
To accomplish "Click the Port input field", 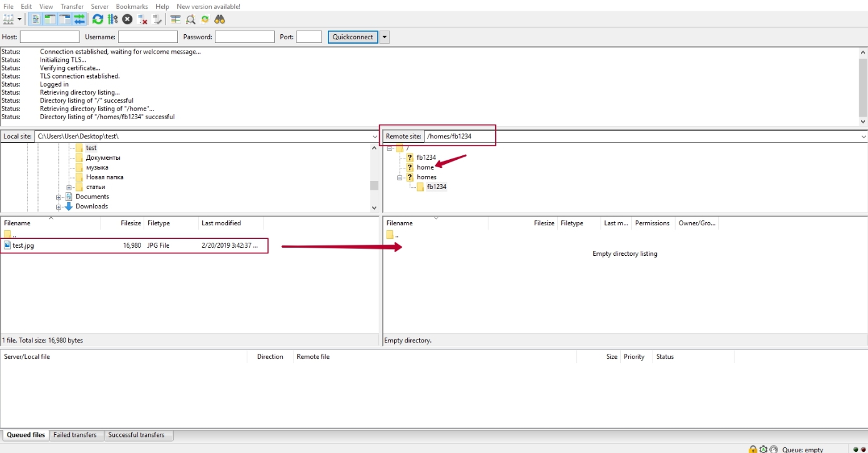I will point(308,37).
